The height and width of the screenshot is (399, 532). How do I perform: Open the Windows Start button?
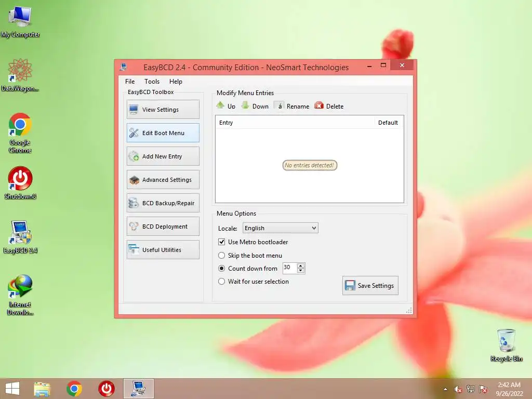click(12, 389)
